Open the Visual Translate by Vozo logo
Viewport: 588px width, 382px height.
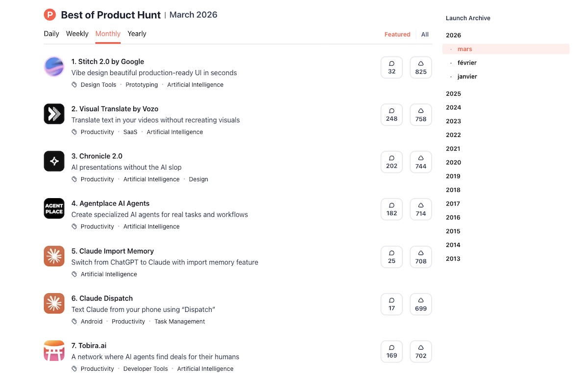coord(54,114)
